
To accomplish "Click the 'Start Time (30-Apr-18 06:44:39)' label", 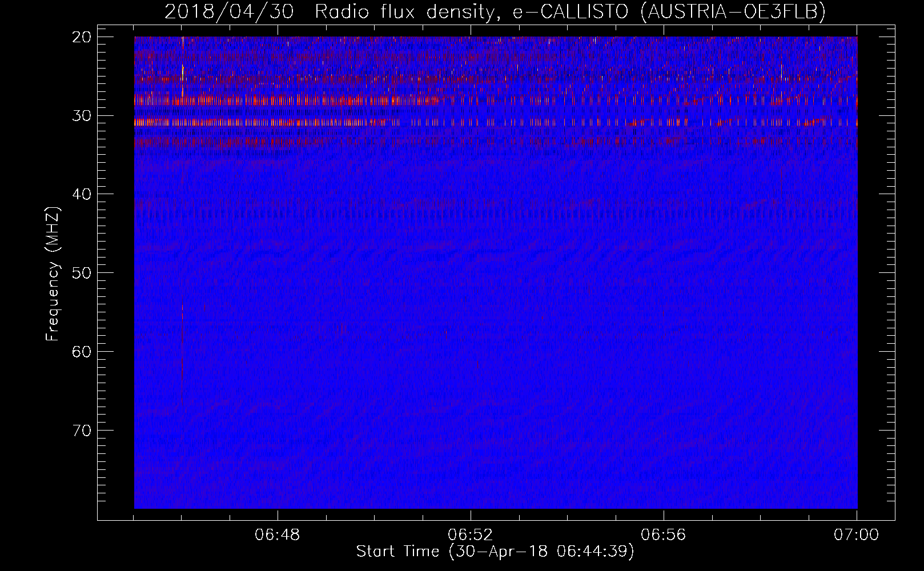I will click(x=495, y=552).
